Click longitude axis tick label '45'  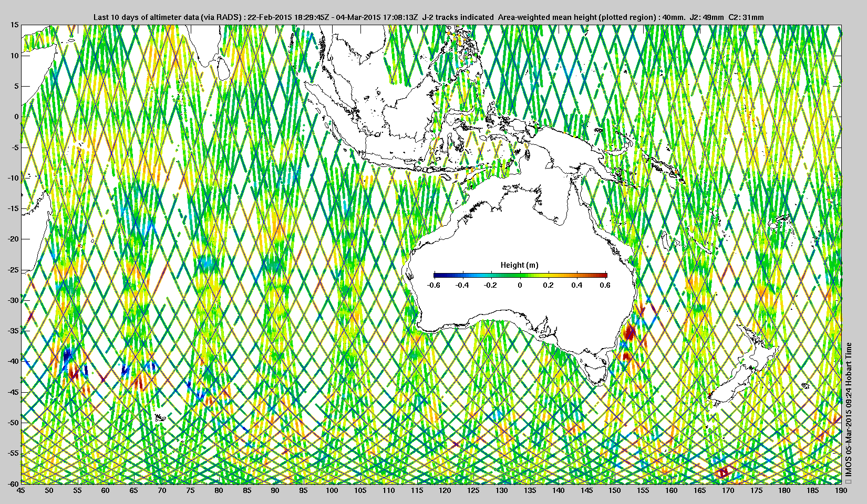pos(20,490)
